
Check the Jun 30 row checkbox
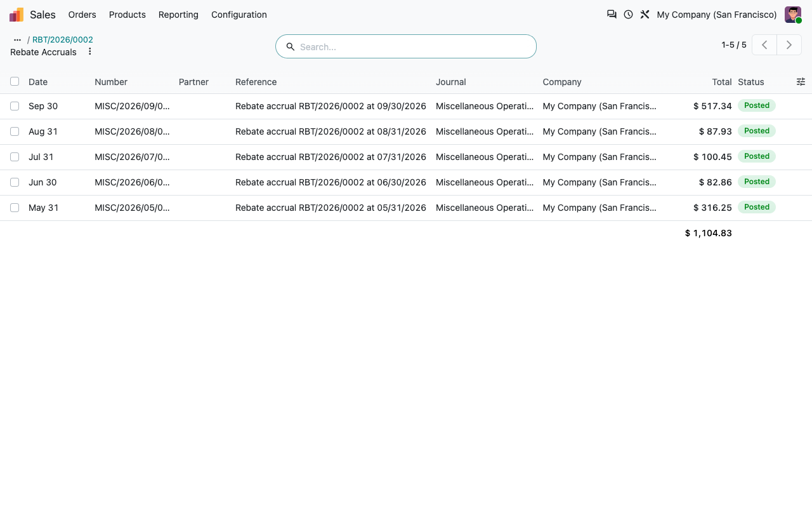click(x=15, y=182)
